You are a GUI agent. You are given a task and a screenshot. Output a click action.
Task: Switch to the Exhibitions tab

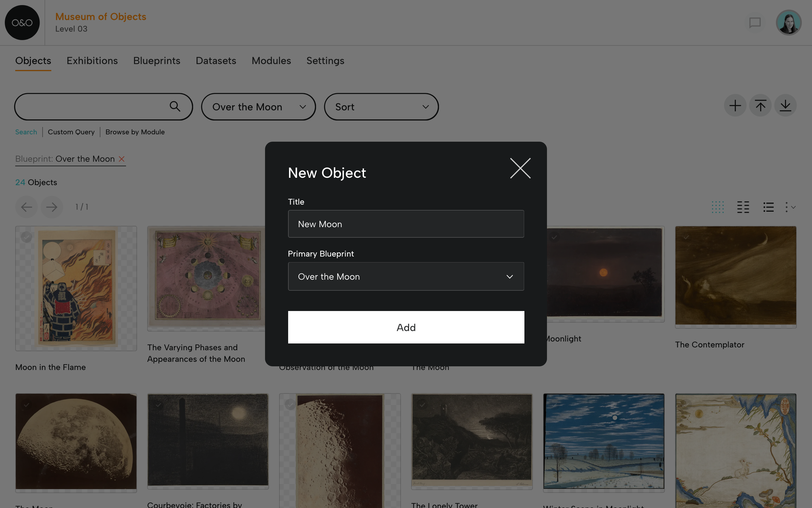[92, 61]
